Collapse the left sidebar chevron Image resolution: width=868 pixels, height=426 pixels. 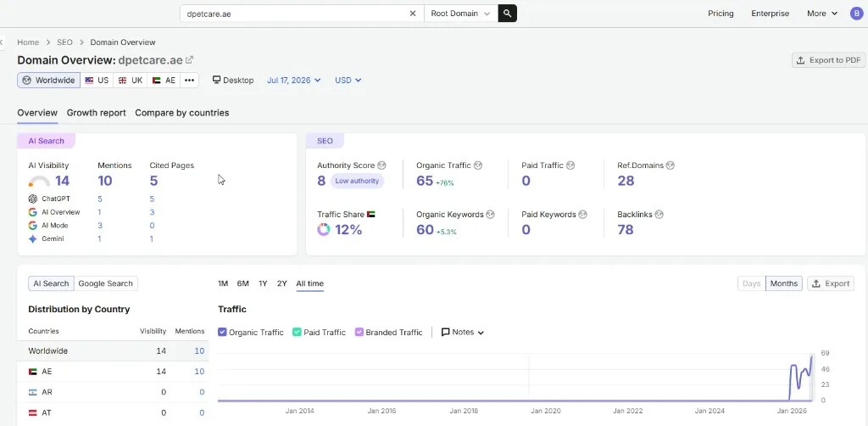pos(2,42)
